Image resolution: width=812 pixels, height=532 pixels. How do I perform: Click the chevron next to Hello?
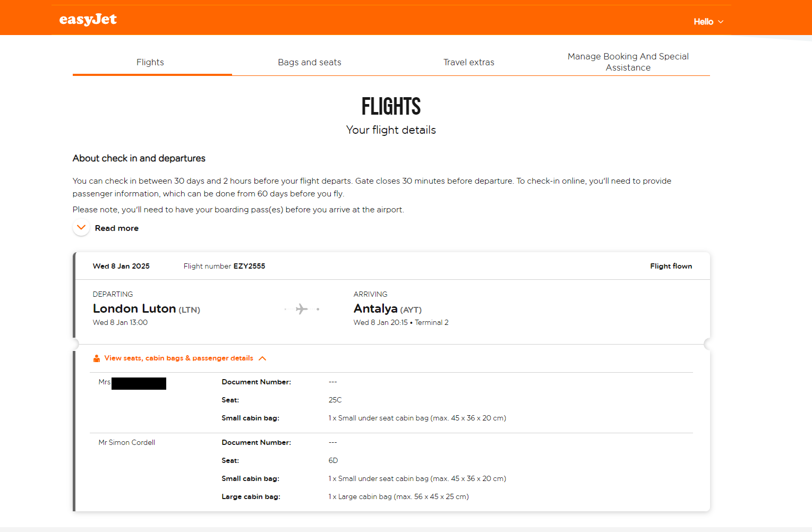[721, 22]
